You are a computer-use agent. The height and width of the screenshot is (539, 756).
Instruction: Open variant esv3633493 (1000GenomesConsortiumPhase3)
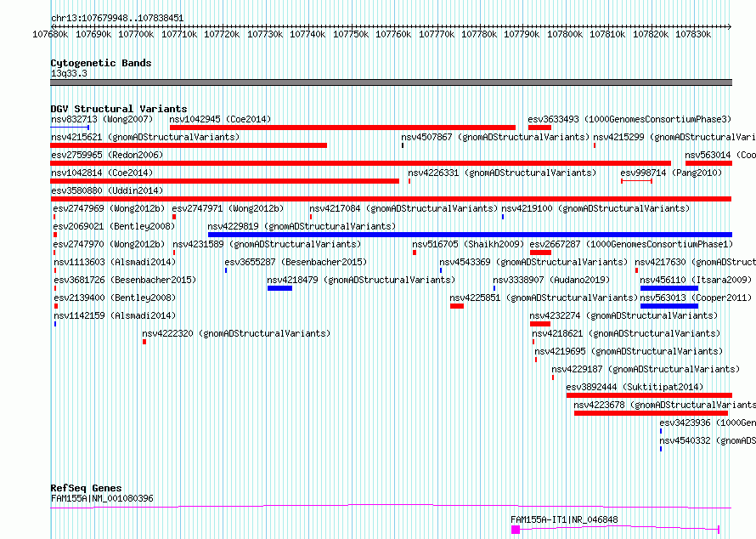point(629,119)
